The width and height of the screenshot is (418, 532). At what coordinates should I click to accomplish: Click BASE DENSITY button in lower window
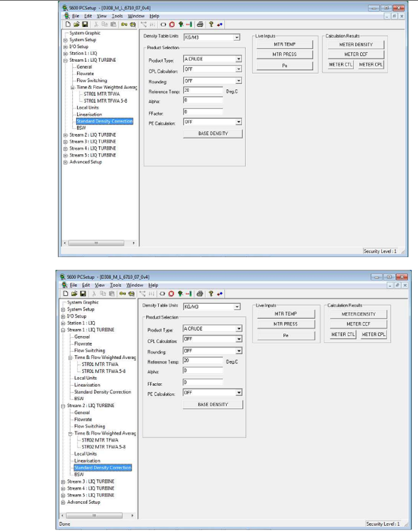(213, 405)
